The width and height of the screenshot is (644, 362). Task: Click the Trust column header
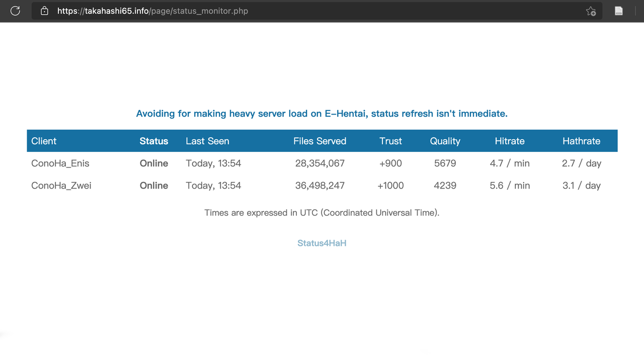[390, 141]
